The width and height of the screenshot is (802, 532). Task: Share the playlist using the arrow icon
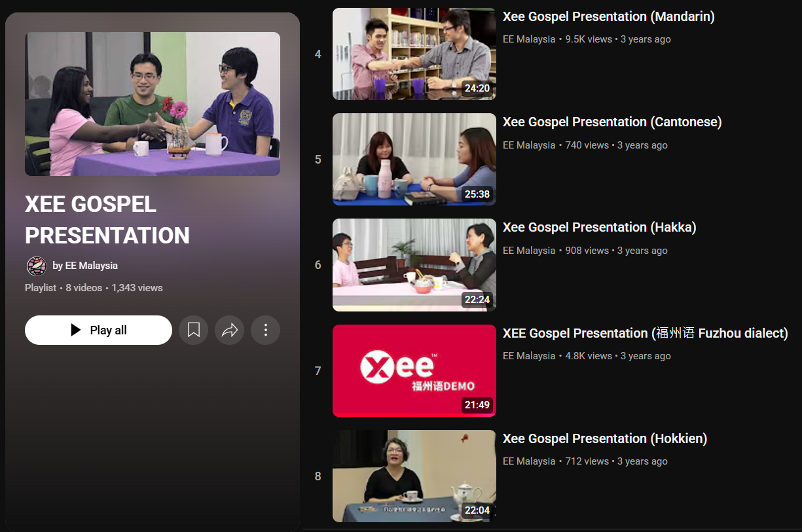point(230,330)
